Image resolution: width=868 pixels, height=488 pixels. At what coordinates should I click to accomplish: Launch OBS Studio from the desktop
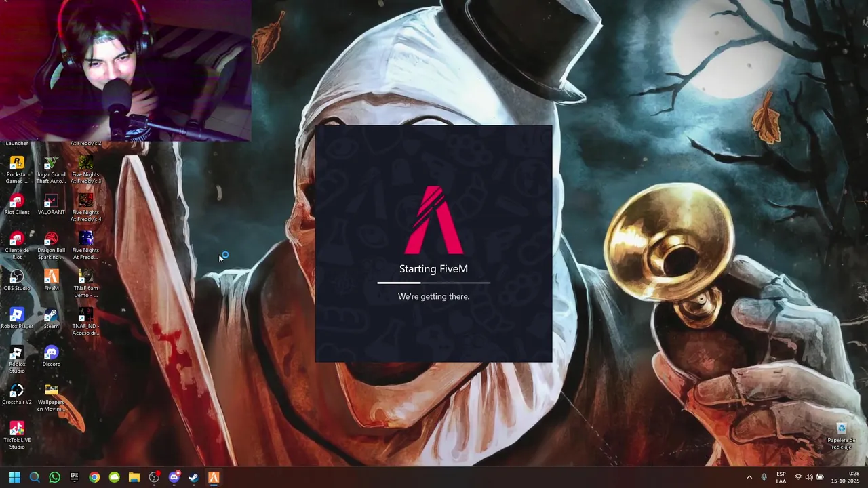click(x=17, y=281)
